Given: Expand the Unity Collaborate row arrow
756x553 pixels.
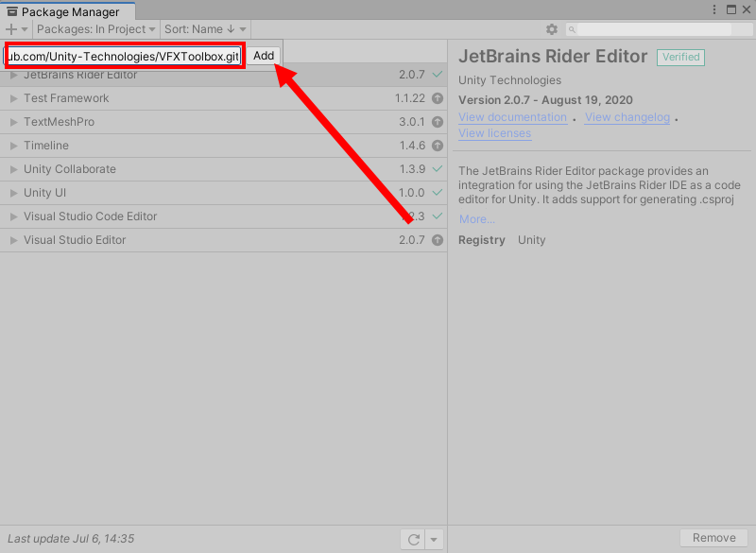Looking at the screenshot, I should 13,169.
